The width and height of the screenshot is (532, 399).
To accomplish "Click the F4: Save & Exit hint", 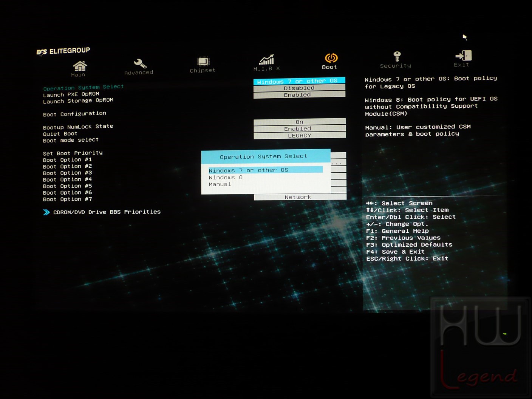I will (x=395, y=252).
